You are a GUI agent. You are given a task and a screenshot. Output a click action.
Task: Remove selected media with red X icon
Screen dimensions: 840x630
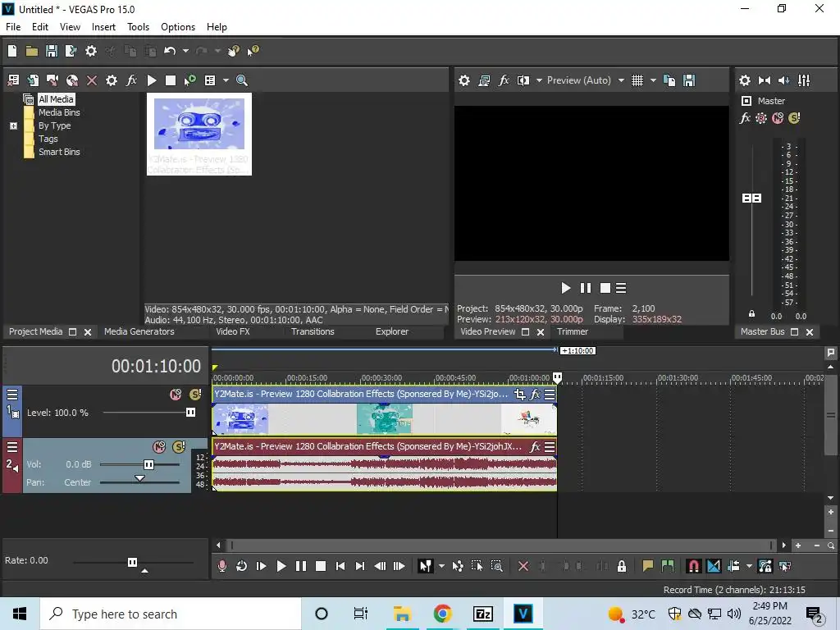pyautogui.click(x=92, y=80)
